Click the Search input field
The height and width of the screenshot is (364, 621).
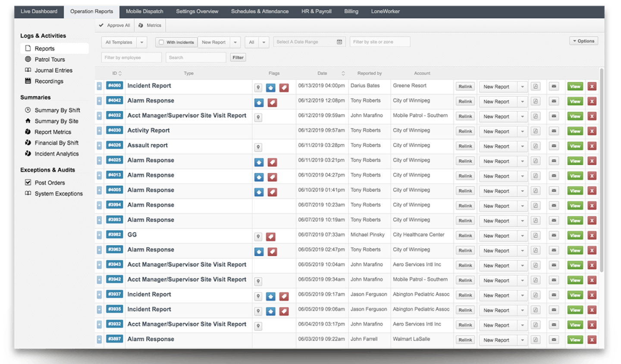[196, 57]
